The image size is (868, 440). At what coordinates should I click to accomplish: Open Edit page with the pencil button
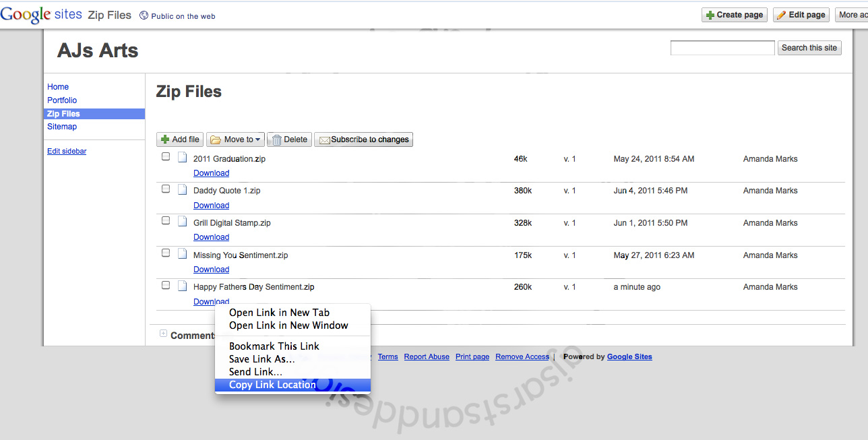point(801,15)
